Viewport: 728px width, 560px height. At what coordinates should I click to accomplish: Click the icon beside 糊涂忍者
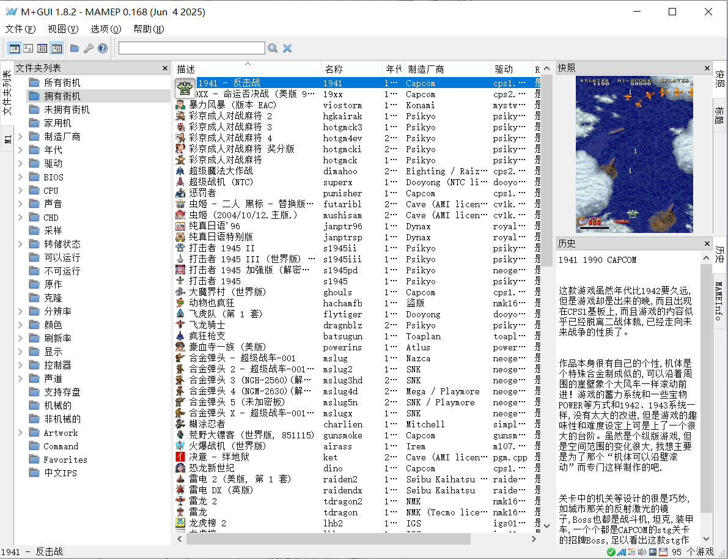[180, 424]
